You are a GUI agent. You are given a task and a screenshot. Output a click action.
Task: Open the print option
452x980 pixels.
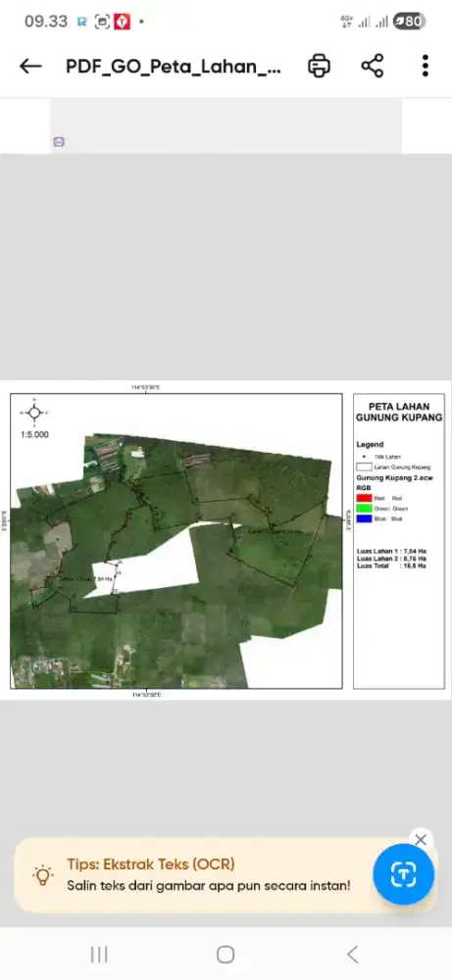(x=319, y=66)
